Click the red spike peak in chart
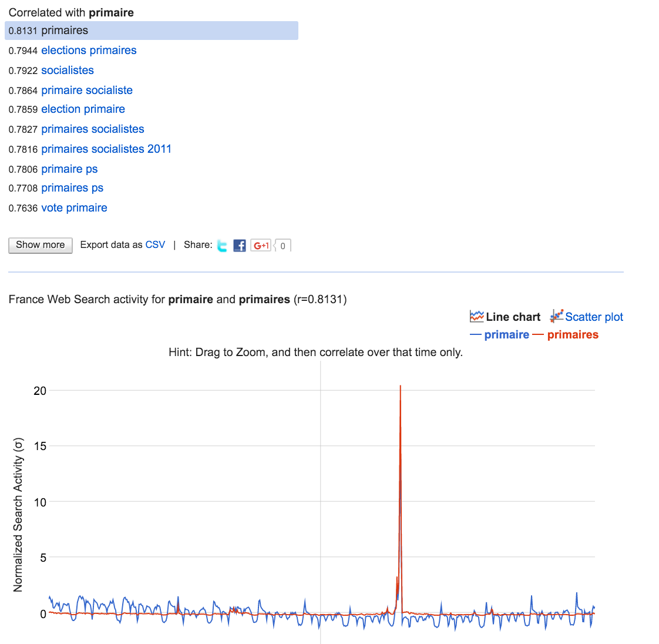 [400, 386]
